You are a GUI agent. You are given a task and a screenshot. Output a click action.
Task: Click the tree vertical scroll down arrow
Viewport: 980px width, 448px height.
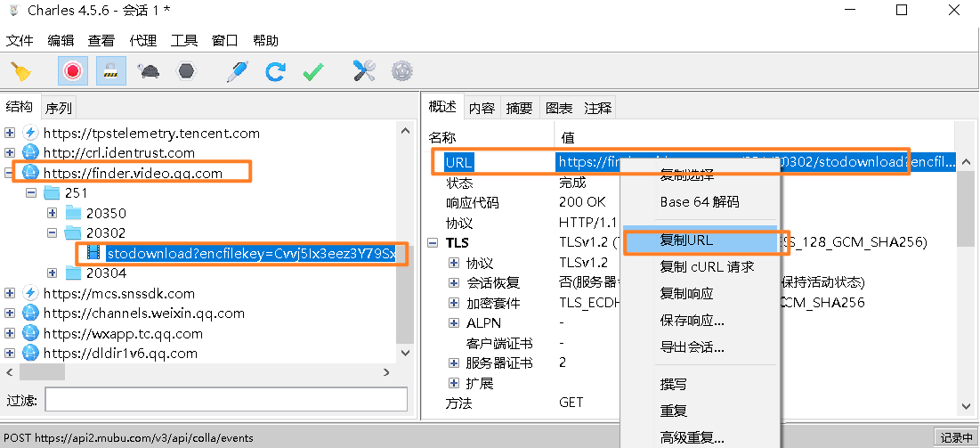[405, 353]
